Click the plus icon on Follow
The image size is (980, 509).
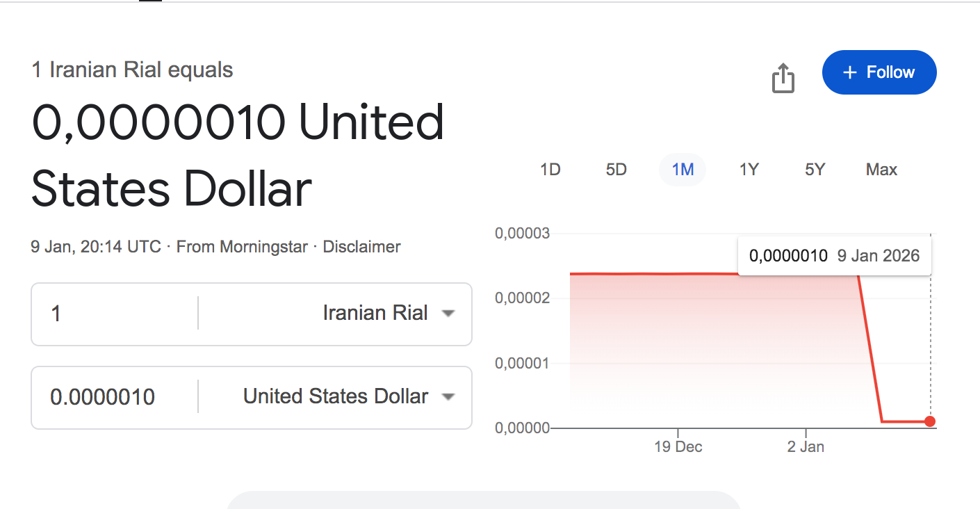pyautogui.click(x=849, y=72)
